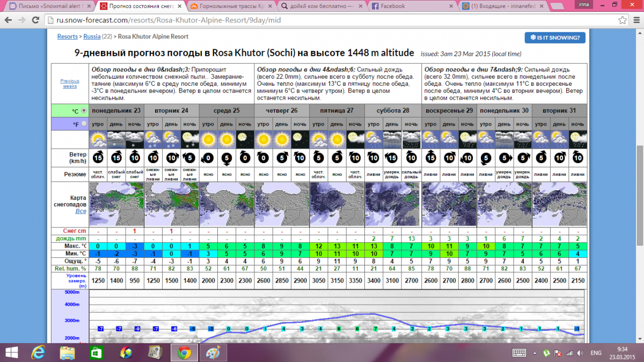Click weather icon for вторник 31 ночь
The width and height of the screenshot is (644, 362).
coord(577,141)
